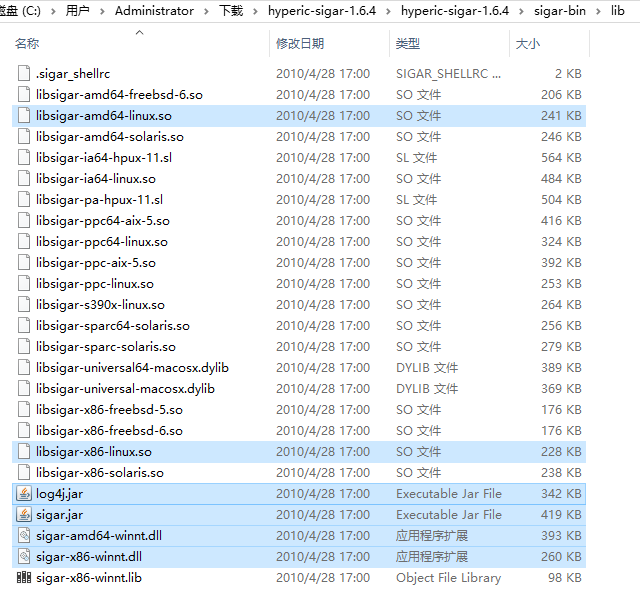640x599 pixels.
Task: Navigate to the 用户 breadcrumb folder
Action: pos(78,11)
